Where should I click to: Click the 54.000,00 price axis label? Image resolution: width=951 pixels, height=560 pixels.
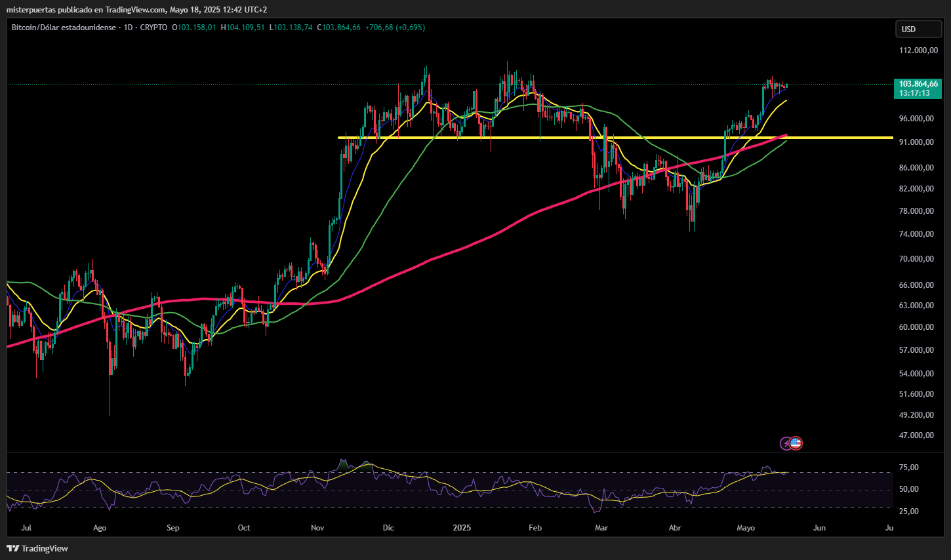916,374
